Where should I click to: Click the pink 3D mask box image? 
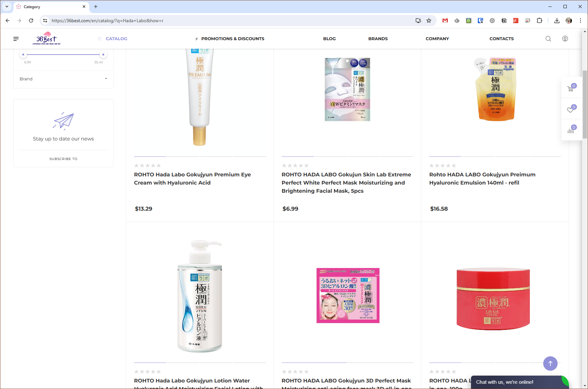(348, 296)
